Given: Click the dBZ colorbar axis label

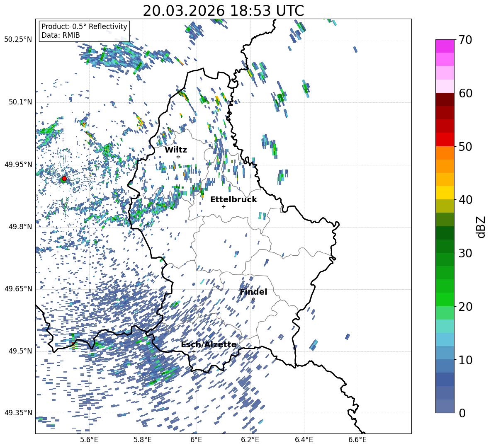Looking at the screenshot, I should pyautogui.click(x=481, y=227).
